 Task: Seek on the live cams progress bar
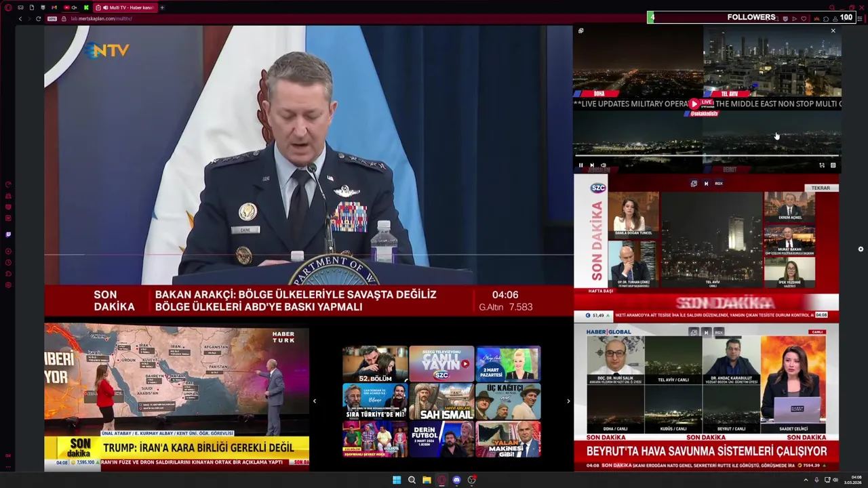point(707,156)
